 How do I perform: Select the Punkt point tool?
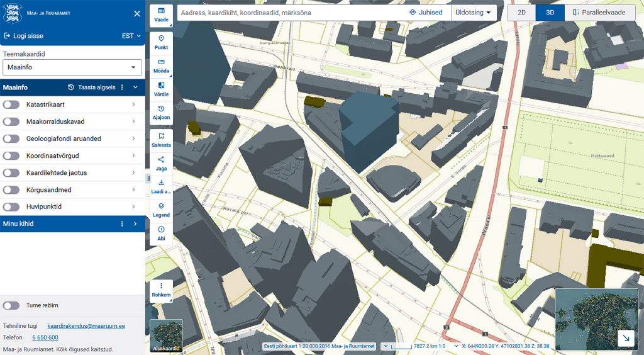[161, 43]
